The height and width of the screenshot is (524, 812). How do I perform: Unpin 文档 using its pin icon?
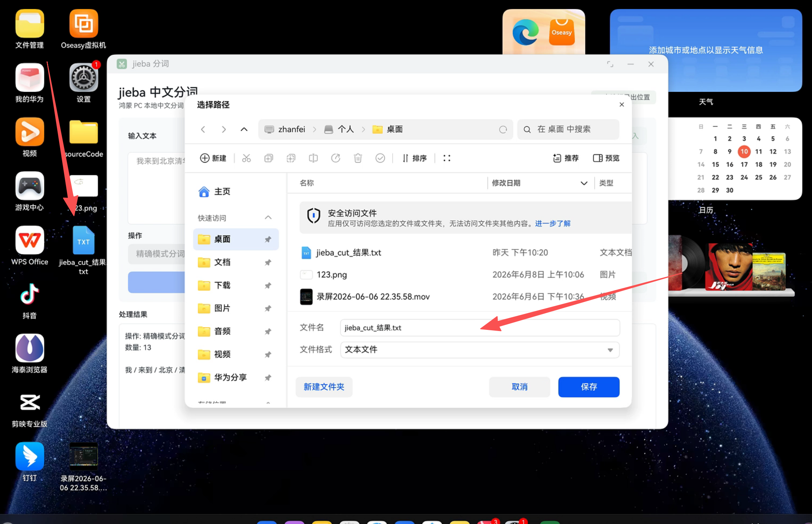click(268, 262)
